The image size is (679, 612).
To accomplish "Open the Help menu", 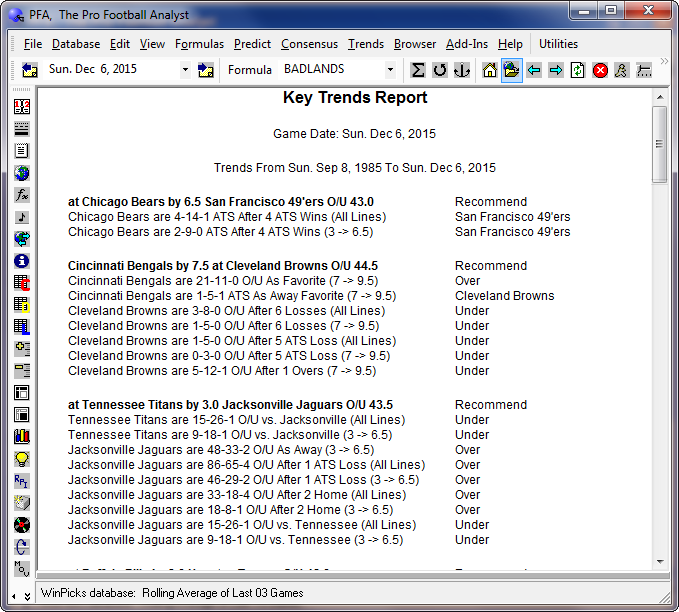I will [x=510, y=44].
